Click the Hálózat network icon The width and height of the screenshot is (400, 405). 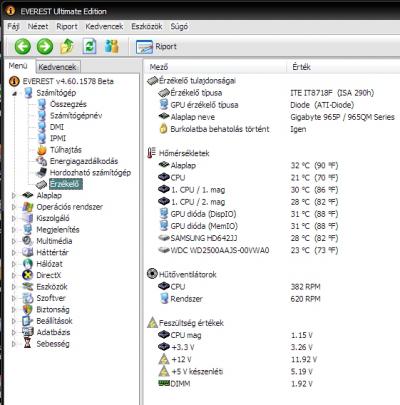tap(27, 264)
